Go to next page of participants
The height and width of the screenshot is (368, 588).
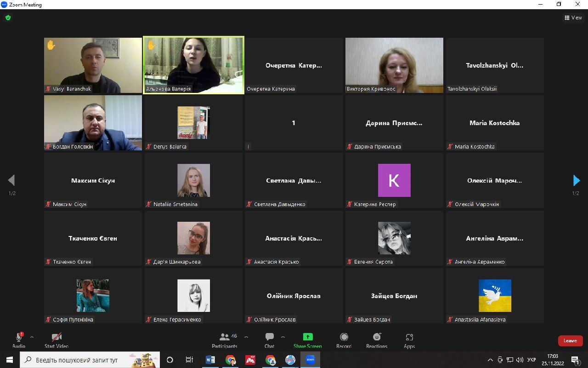576,180
